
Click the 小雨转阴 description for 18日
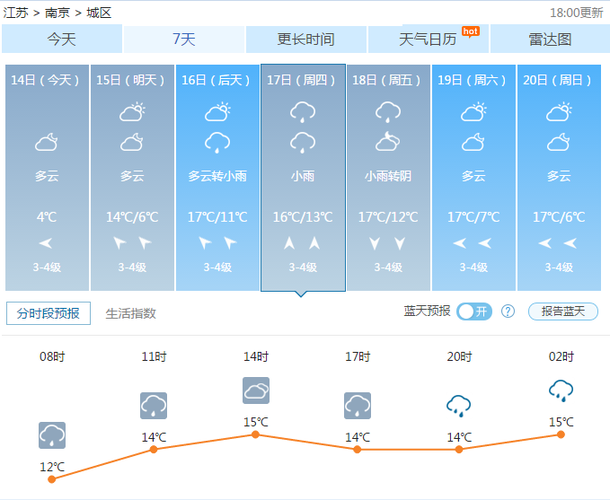388,176
